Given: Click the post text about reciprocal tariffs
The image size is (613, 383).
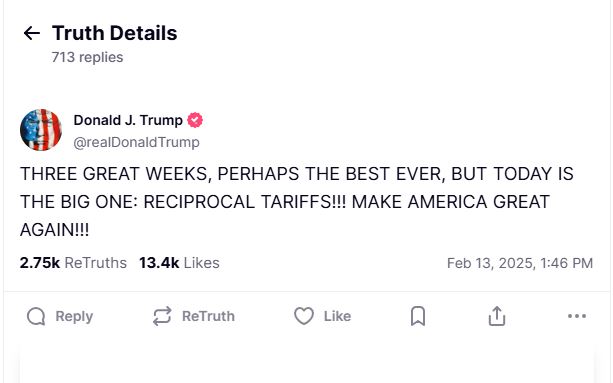Looking at the screenshot, I should pos(297,202).
